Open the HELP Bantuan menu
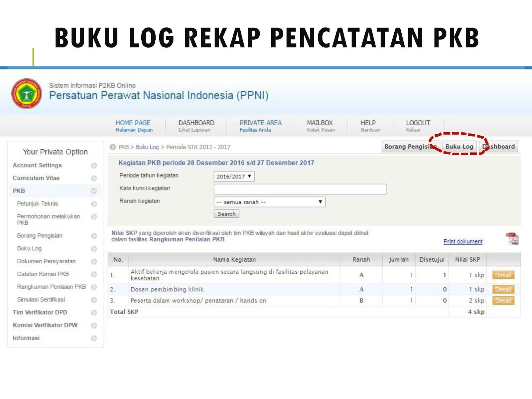 [370, 126]
